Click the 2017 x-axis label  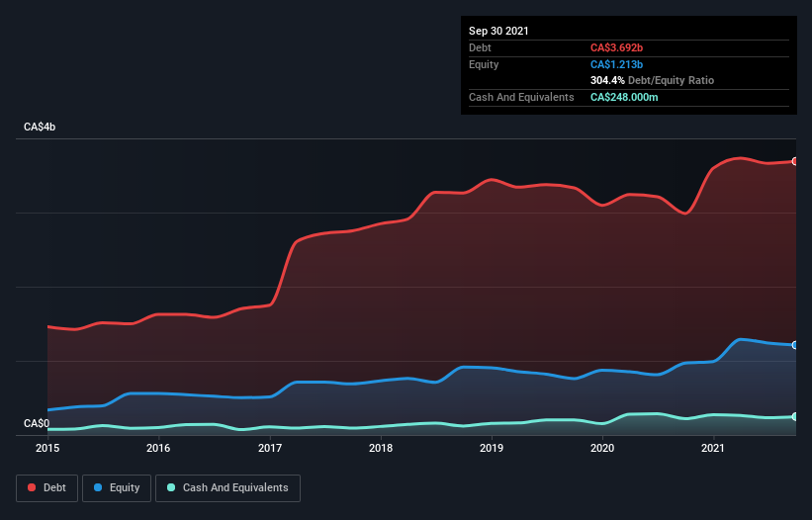point(270,448)
